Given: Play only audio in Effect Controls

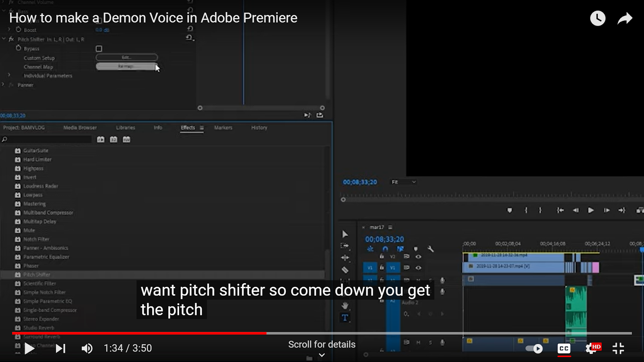Looking at the screenshot, I should (307, 115).
